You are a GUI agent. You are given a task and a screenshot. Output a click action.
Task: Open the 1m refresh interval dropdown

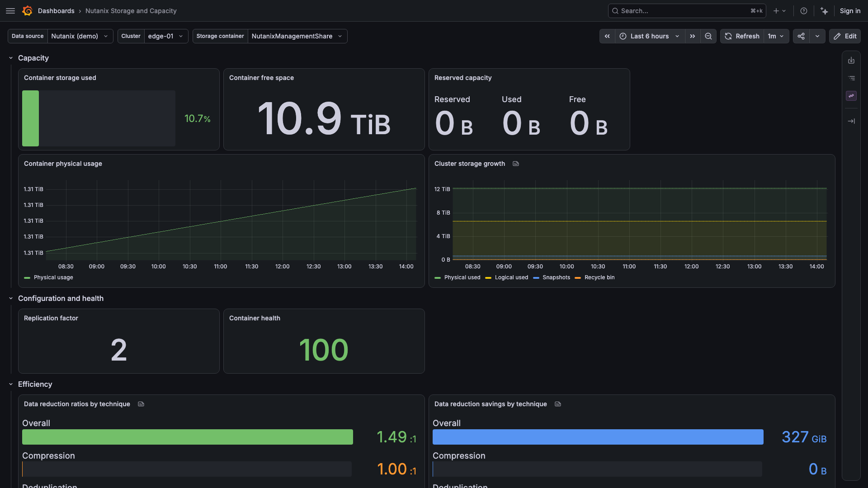[x=776, y=36]
